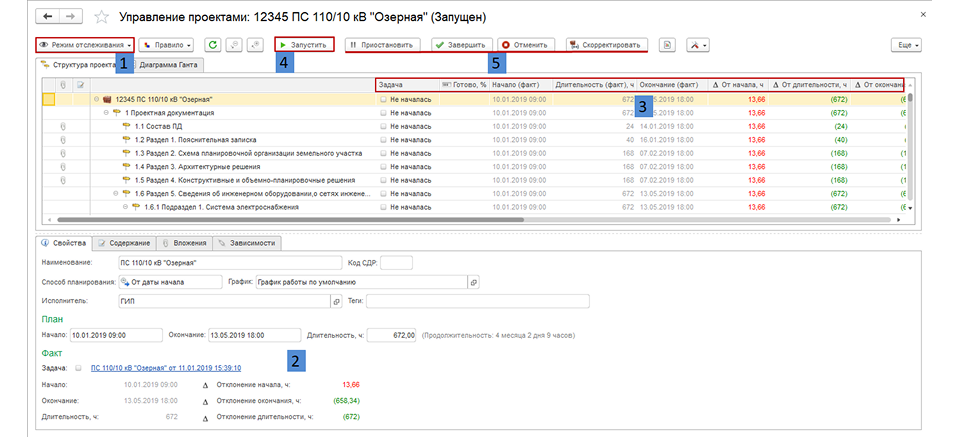Screen dimensions: 960x437
Task: Click the expand tree levels icon
Action: coord(255,45)
